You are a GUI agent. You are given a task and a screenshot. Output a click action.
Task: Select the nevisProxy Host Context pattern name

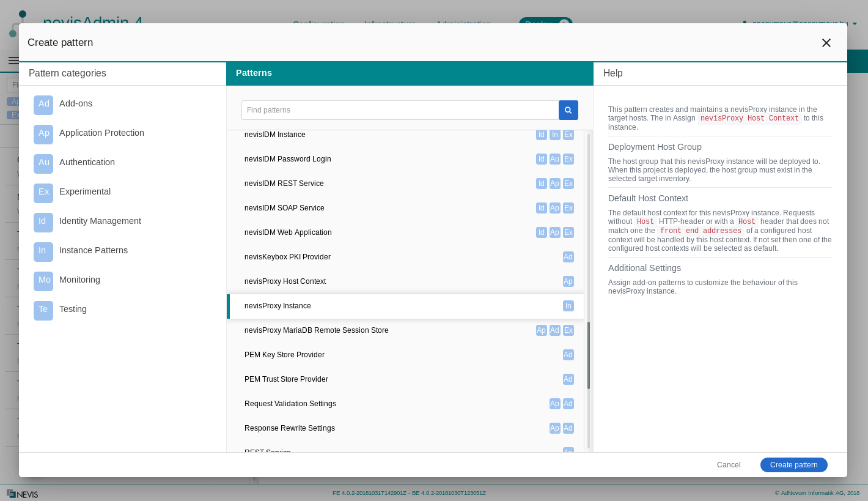285,281
